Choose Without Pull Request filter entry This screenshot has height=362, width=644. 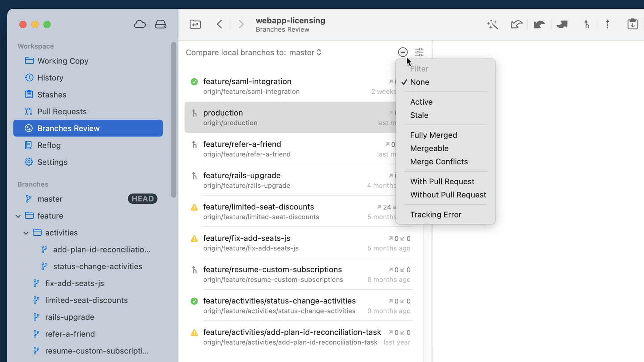(x=448, y=195)
